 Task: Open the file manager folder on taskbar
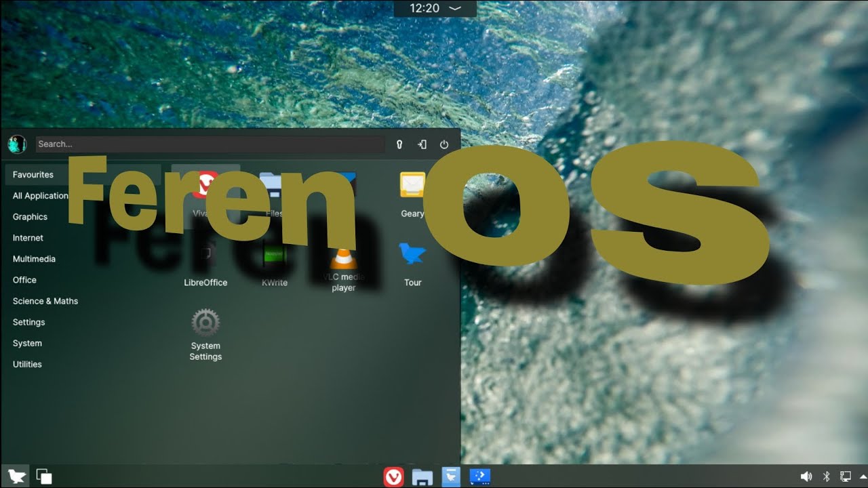pyautogui.click(x=422, y=477)
